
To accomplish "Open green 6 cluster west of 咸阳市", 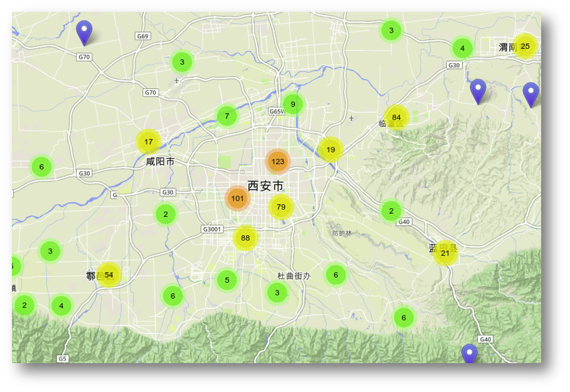I will point(41,167).
